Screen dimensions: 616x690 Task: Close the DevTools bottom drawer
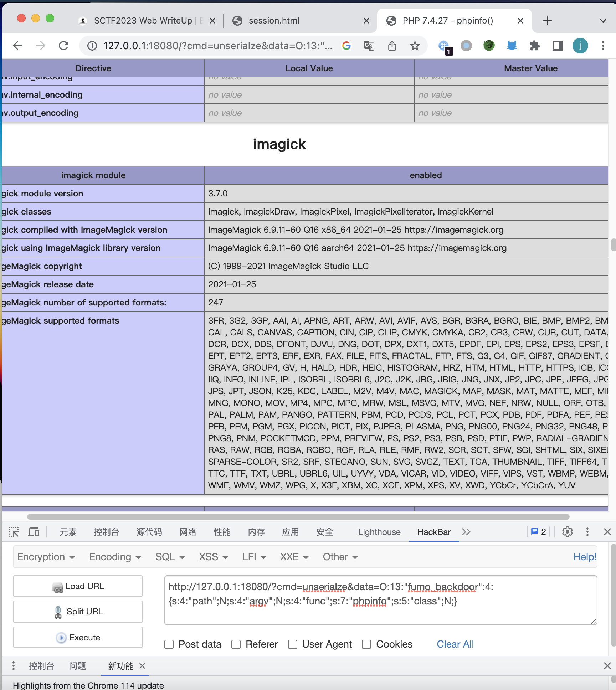tap(607, 666)
